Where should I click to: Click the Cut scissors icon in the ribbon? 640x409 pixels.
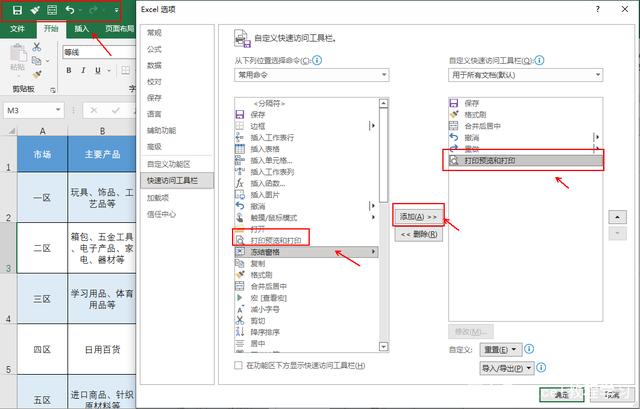tap(37, 47)
